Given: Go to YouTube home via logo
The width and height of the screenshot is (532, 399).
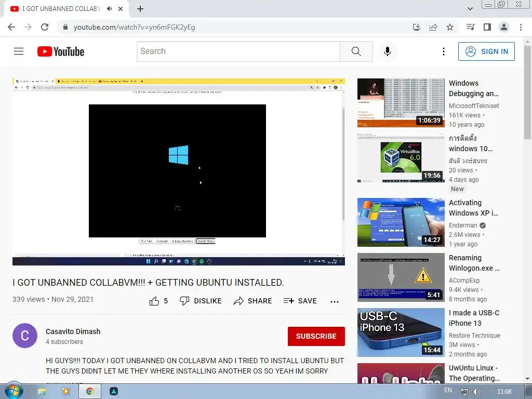Looking at the screenshot, I should 61,51.
